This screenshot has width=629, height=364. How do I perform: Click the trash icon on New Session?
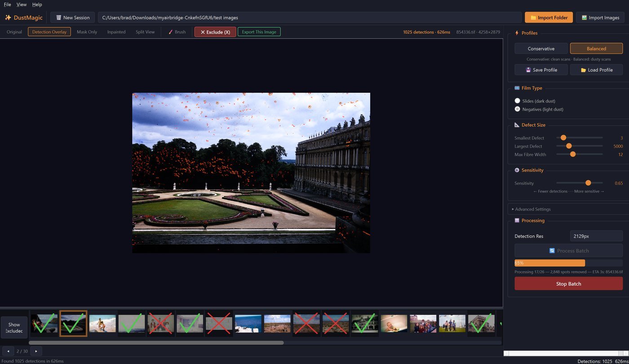coord(58,18)
